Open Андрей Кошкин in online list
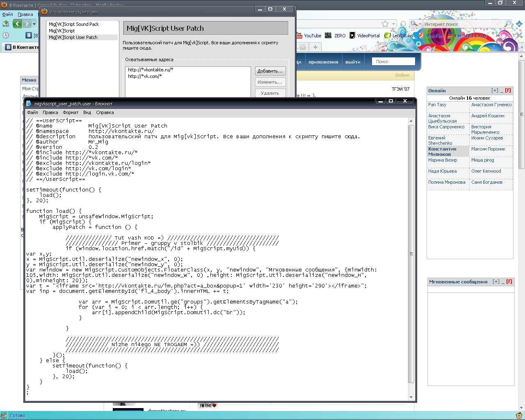 tap(488, 116)
